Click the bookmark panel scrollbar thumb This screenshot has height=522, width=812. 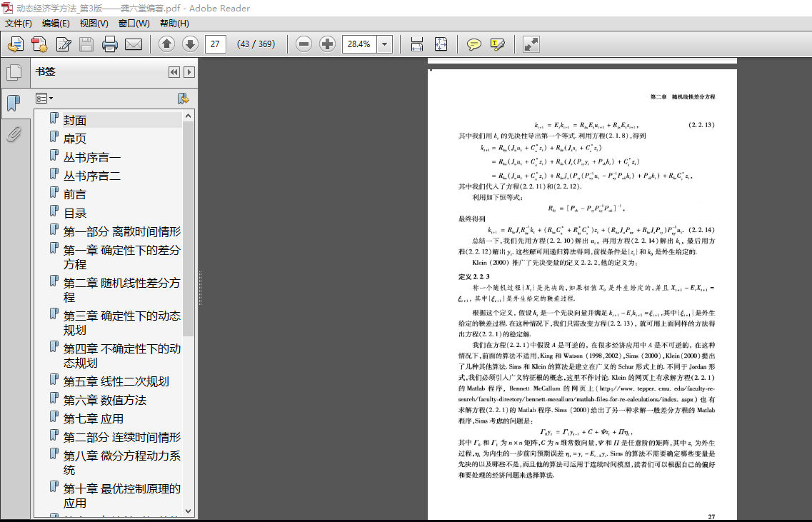[188, 229]
